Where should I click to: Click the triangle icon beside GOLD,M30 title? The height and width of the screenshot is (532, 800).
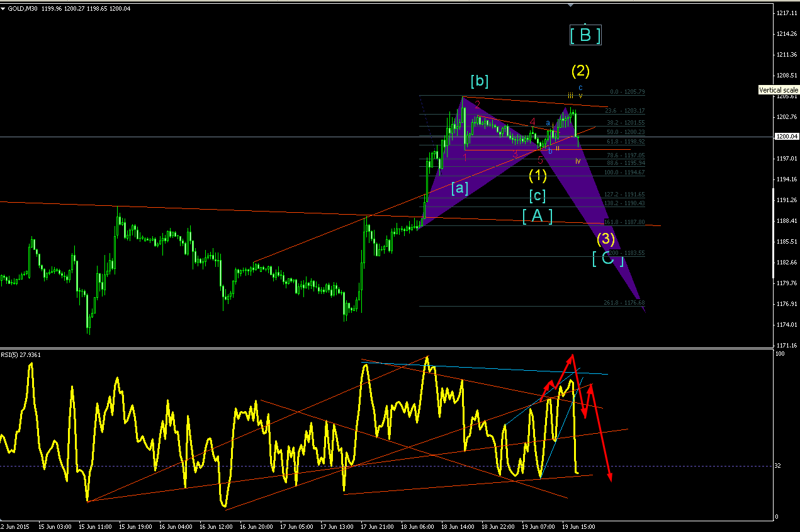3,8
